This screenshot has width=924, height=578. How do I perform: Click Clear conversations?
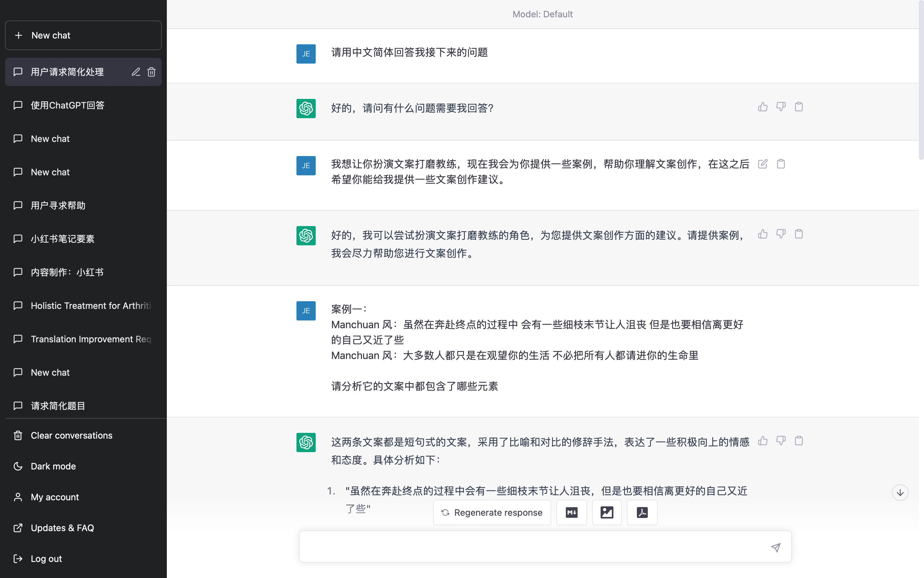click(x=83, y=435)
